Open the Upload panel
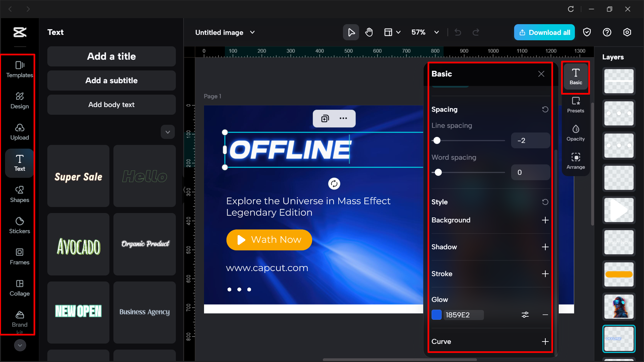 (x=19, y=132)
